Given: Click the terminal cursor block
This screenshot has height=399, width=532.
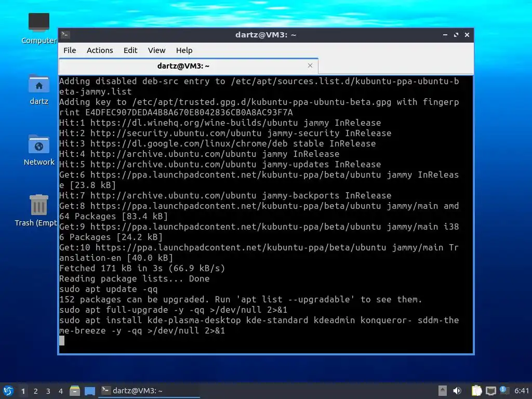Looking at the screenshot, I should point(62,341).
